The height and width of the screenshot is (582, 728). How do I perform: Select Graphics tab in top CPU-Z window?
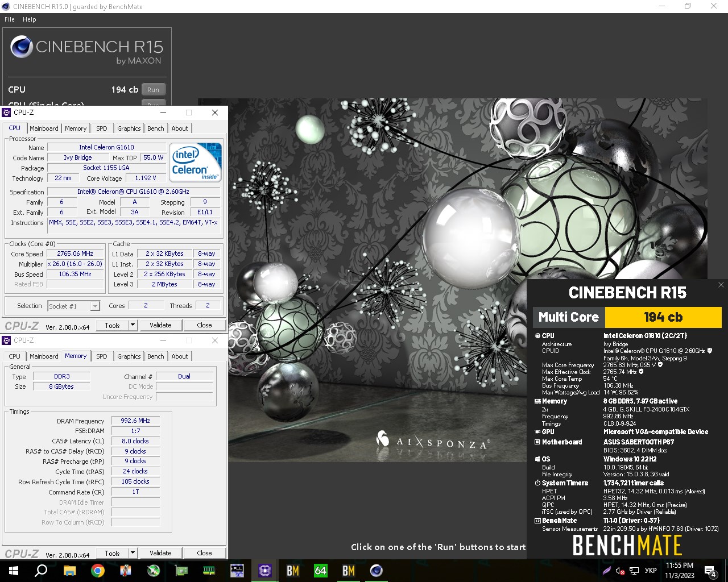129,128
